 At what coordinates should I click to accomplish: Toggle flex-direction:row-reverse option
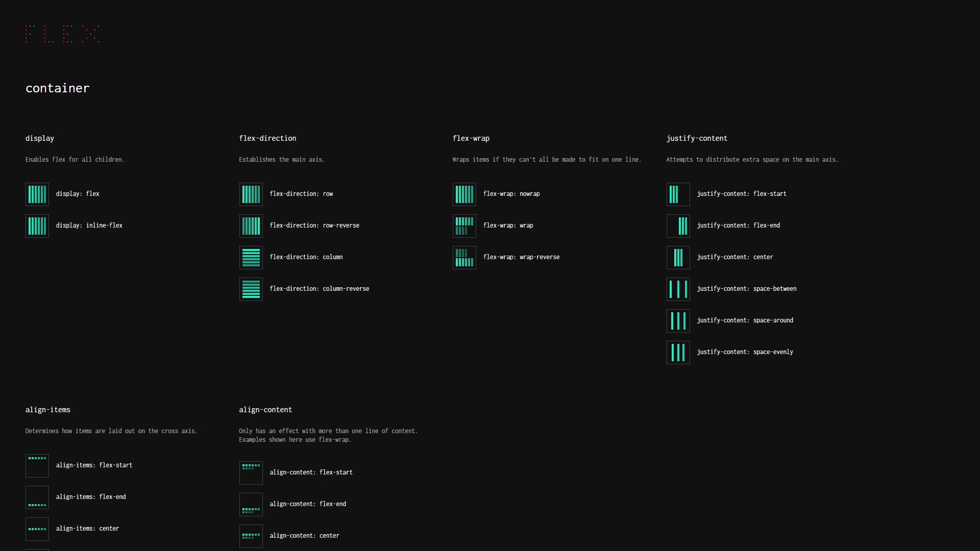pos(251,226)
